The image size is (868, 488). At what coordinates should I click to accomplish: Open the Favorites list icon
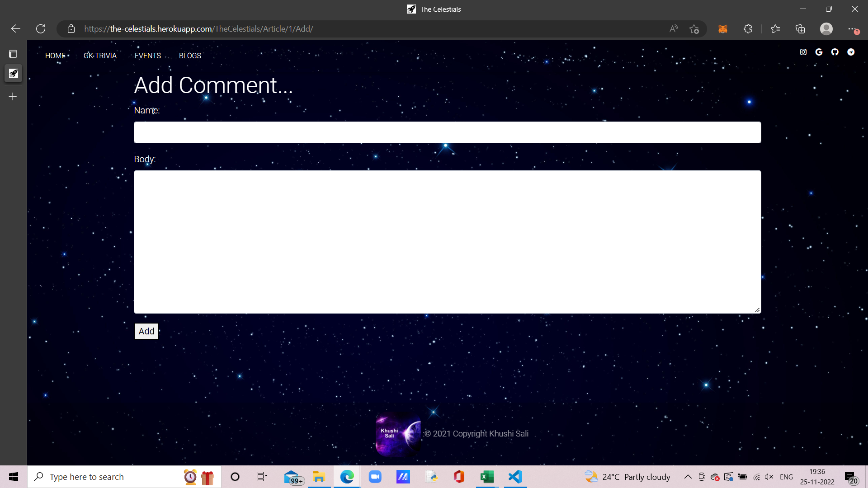tap(775, 29)
